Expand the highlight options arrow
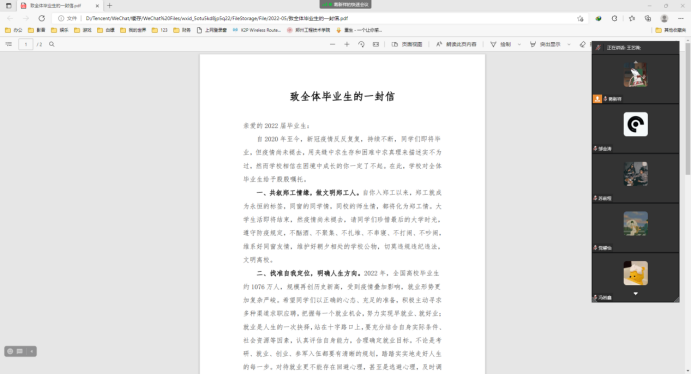The width and height of the screenshot is (692, 375). click(569, 44)
